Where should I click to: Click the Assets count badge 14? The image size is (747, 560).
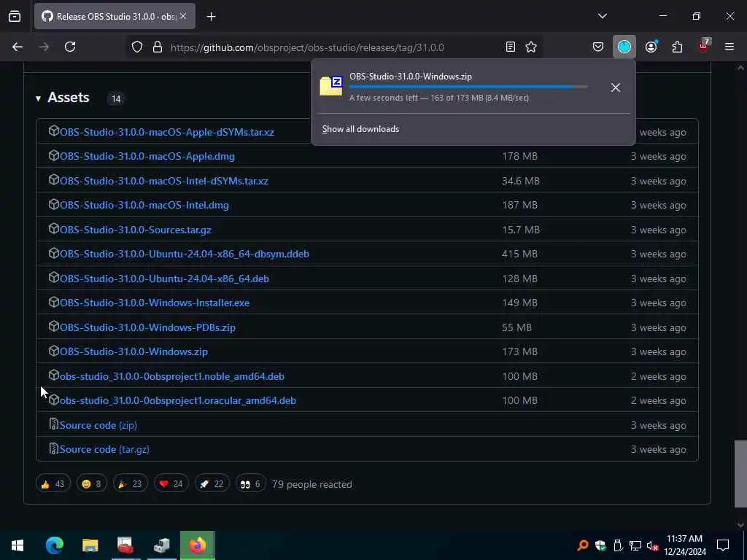pyautogui.click(x=116, y=98)
